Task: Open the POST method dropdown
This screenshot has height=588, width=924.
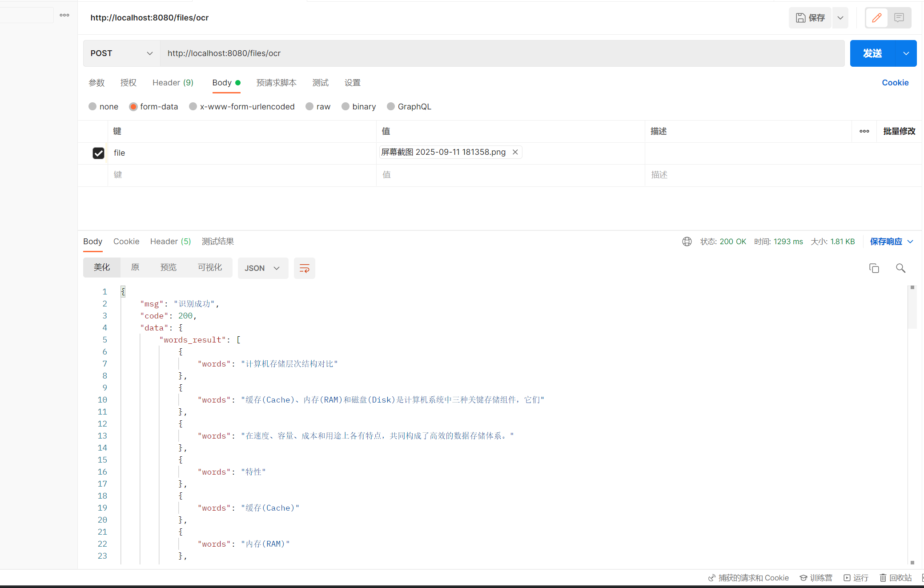Action: point(121,53)
